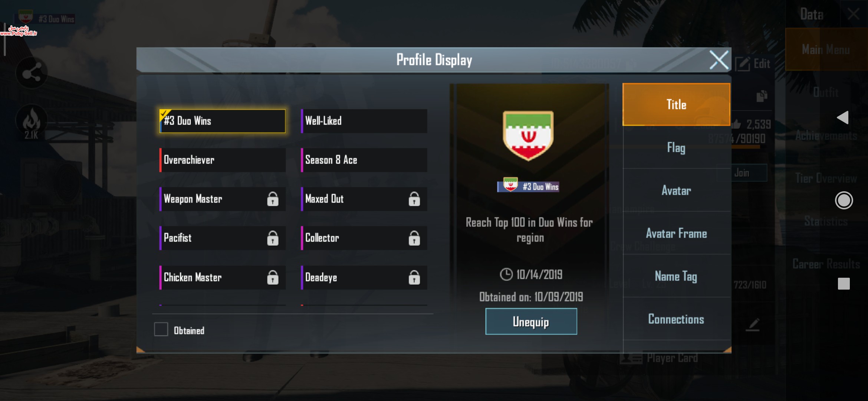Open the Avatar Frame tab
This screenshot has height=401, width=868.
pyautogui.click(x=677, y=233)
